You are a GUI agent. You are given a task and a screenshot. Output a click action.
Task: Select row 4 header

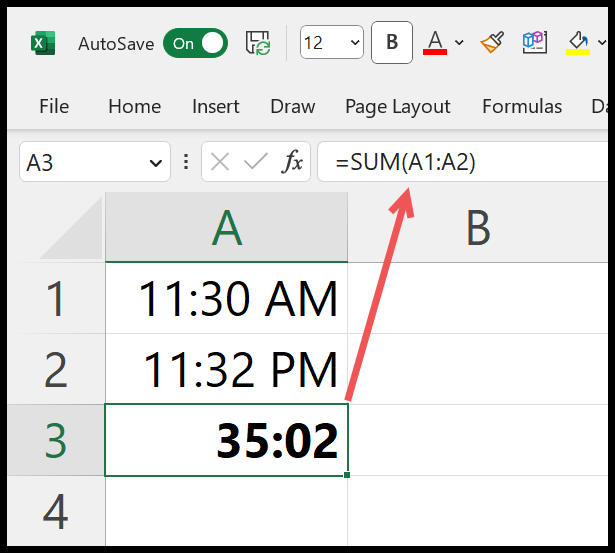click(x=56, y=511)
